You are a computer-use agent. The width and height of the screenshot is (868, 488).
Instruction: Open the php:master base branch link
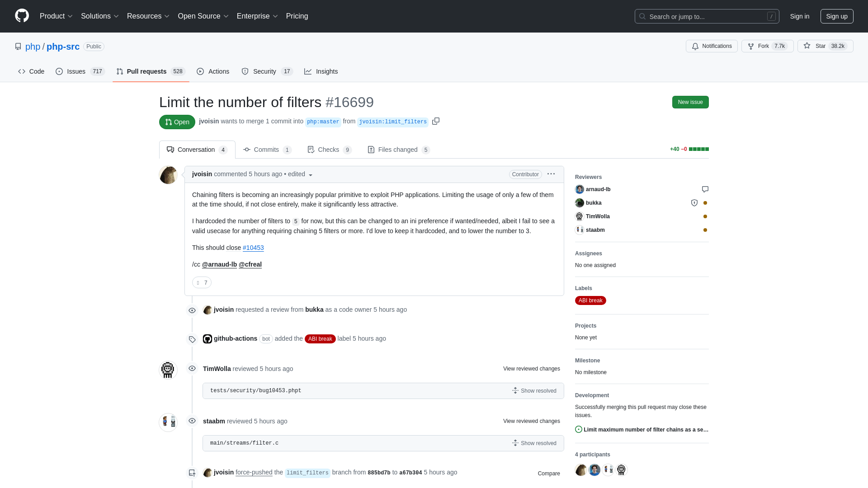coord(323,122)
